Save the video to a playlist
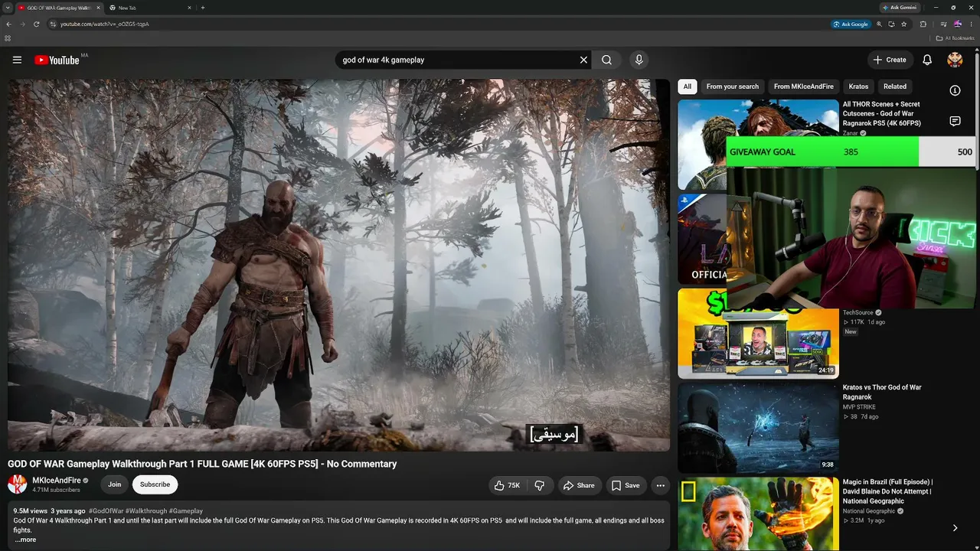Viewport: 980px width, 551px height. [625, 485]
